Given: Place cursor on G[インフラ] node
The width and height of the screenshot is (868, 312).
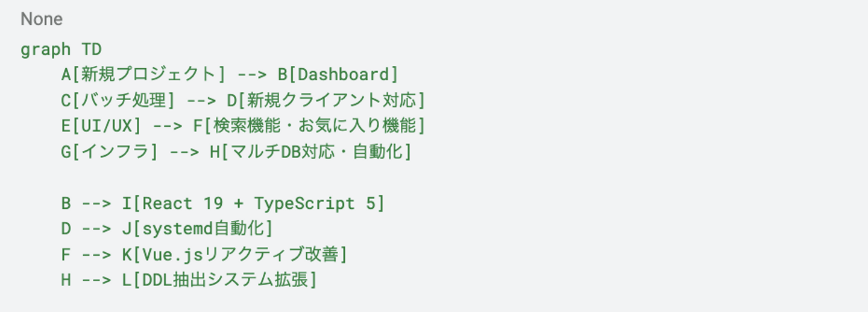Looking at the screenshot, I should [109, 151].
